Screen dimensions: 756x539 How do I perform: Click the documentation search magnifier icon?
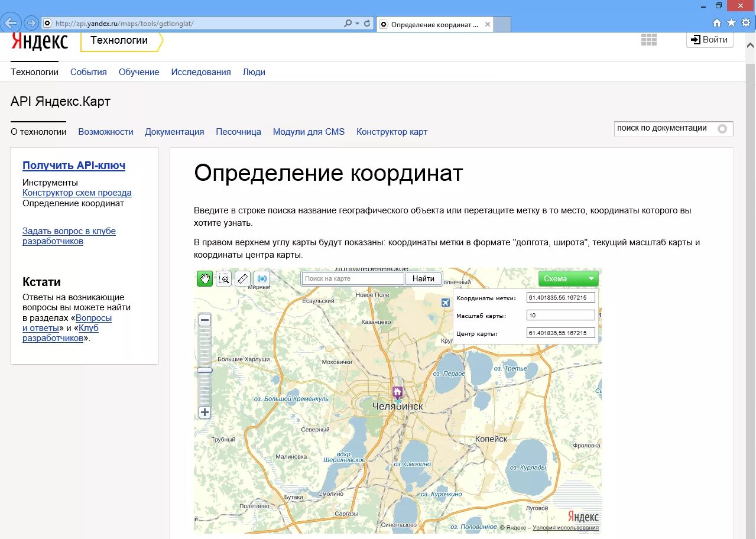coord(722,128)
